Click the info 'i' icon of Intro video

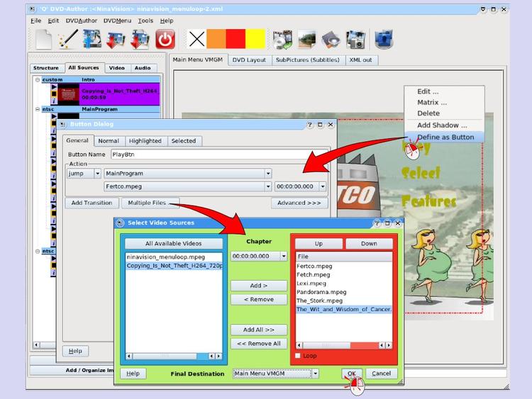pyautogui.click(x=54, y=101)
